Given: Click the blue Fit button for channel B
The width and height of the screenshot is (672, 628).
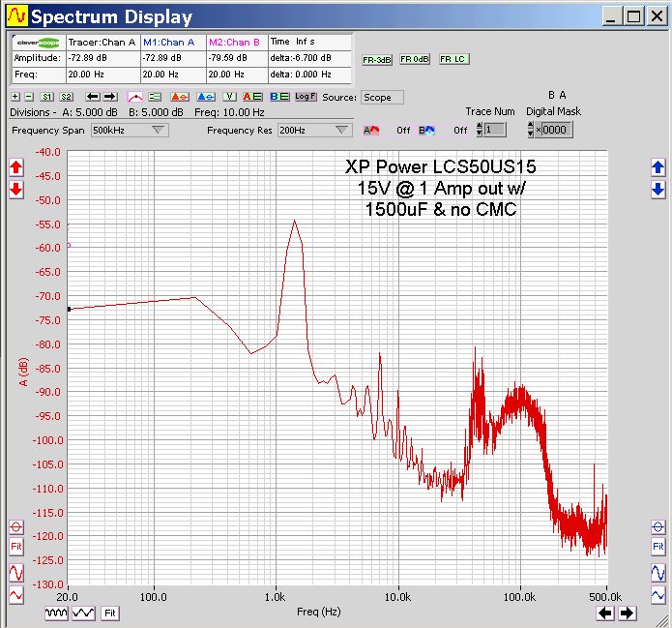Looking at the screenshot, I should pos(657,547).
